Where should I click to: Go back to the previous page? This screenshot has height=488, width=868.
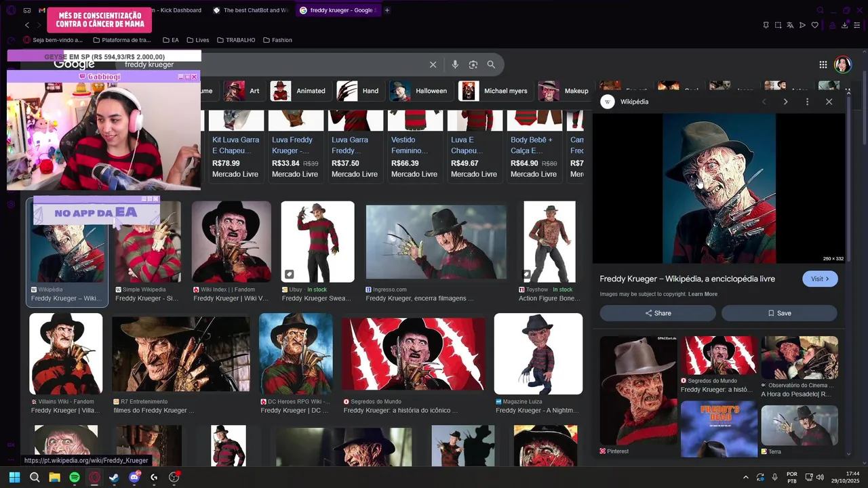coord(27,25)
